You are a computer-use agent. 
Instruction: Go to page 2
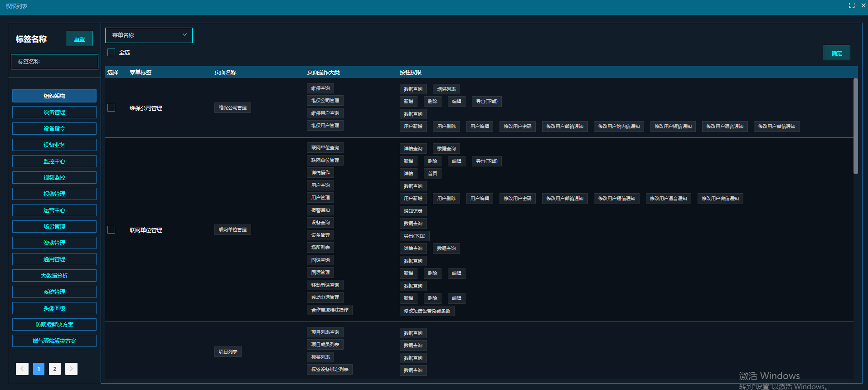point(55,369)
